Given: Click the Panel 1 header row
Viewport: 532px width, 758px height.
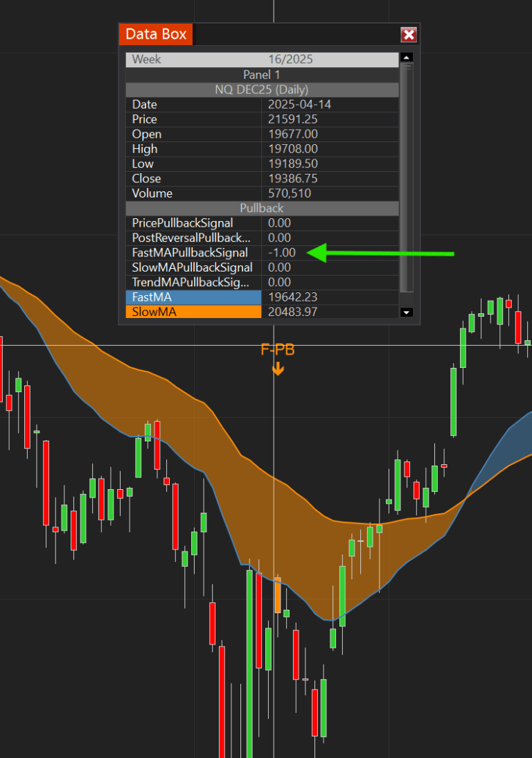Looking at the screenshot, I should click(x=263, y=74).
